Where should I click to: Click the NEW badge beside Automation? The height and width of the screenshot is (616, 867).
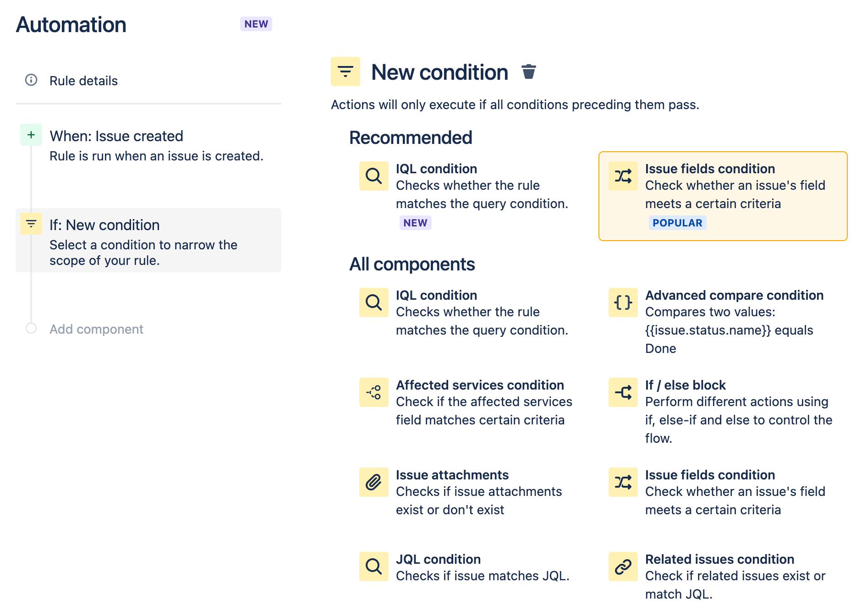pyautogui.click(x=256, y=24)
